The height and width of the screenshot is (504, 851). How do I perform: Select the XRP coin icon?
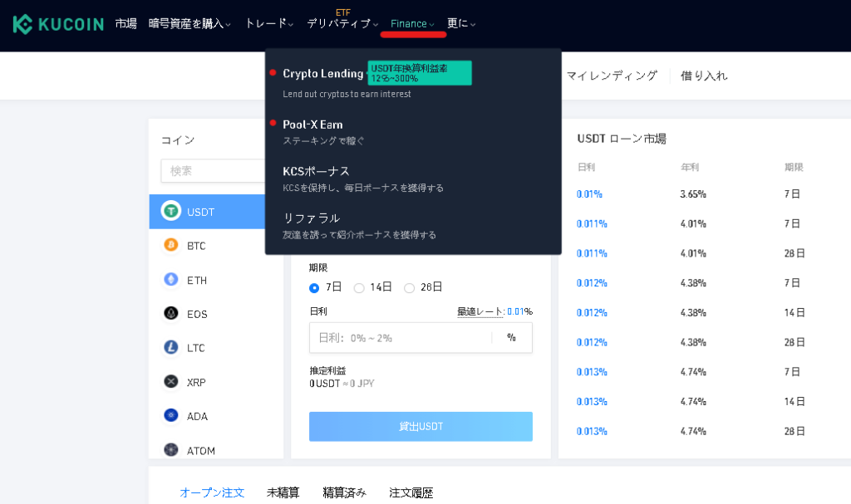[x=171, y=381]
